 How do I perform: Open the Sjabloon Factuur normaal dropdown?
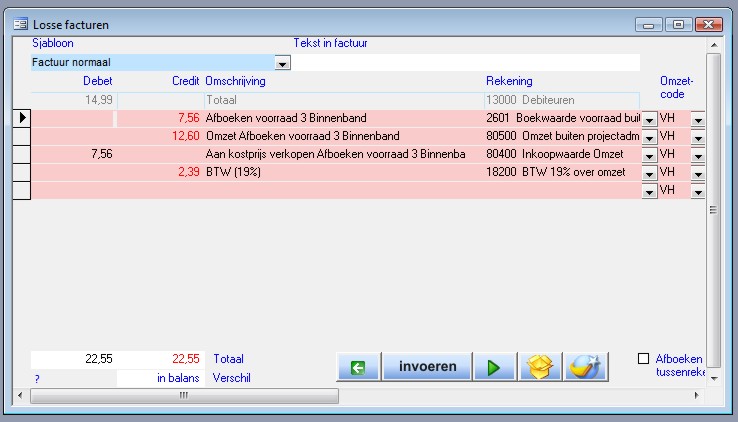tap(282, 63)
